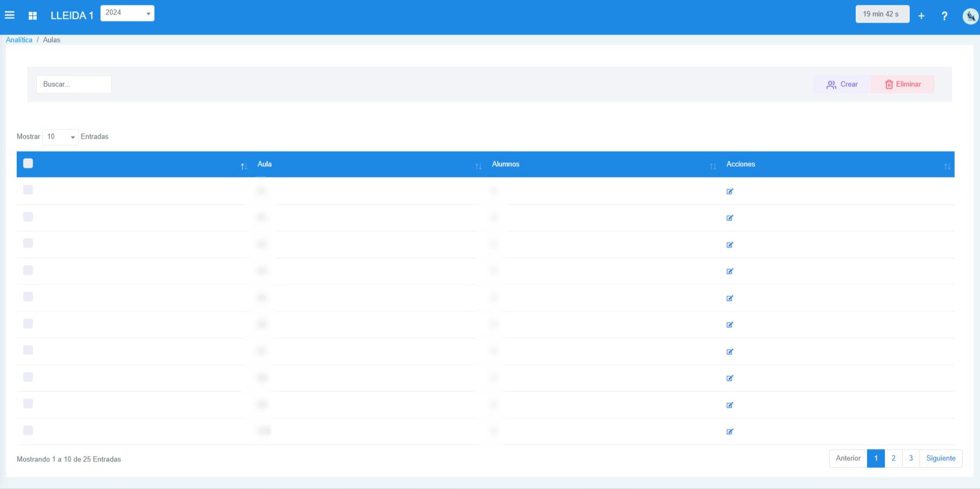
Task: Click the Eliminar button
Action: point(902,84)
